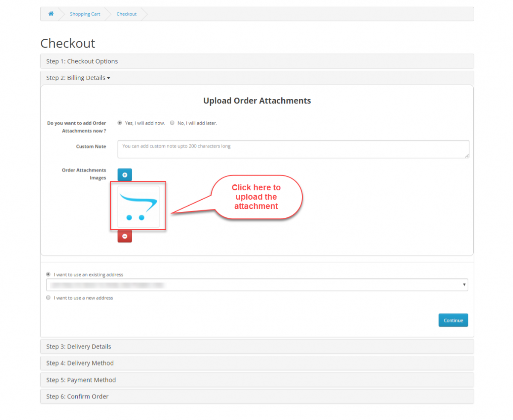Viewport: 513px width, 420px height.
Task: Expand Step 4: Delivery Method
Action: [80, 363]
